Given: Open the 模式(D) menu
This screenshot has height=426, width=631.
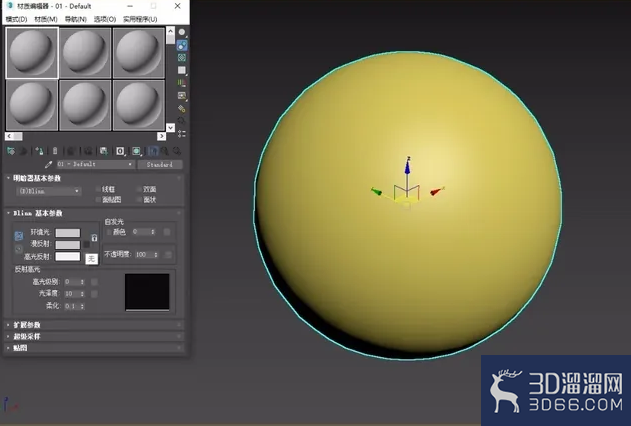Looking at the screenshot, I should click(16, 19).
